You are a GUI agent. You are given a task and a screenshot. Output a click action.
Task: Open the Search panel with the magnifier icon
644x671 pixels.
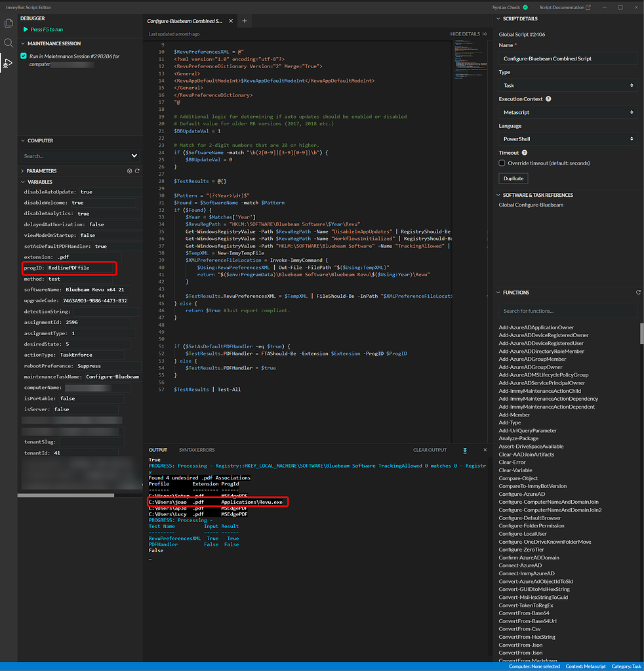[x=9, y=43]
